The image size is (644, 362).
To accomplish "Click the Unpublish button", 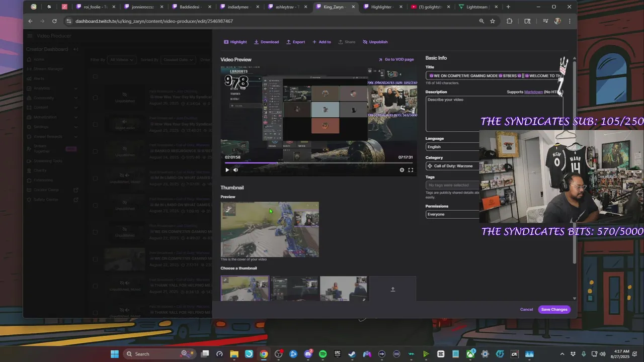I will tap(375, 42).
